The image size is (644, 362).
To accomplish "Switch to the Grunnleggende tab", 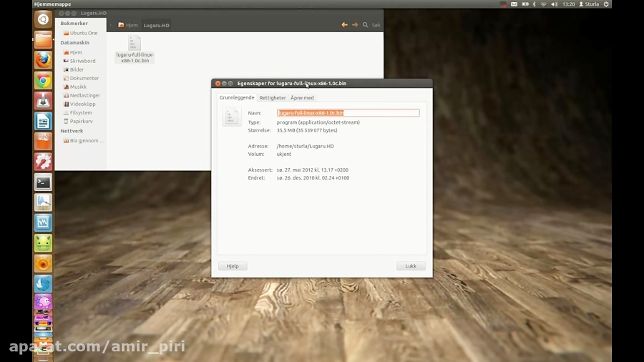I will click(x=237, y=98).
